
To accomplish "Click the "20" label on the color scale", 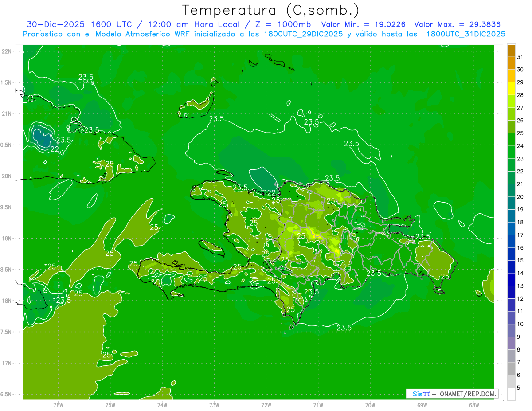I will tap(520, 197).
